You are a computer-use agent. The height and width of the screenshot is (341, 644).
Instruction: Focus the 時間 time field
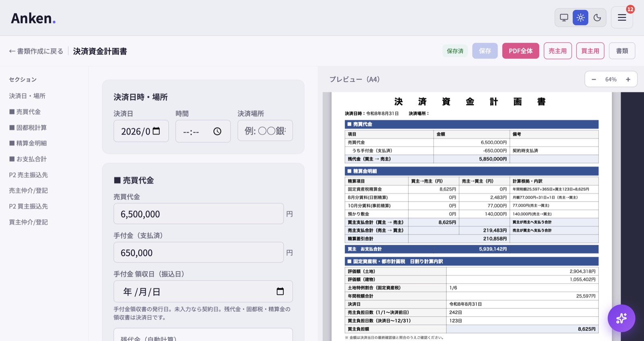(x=203, y=131)
